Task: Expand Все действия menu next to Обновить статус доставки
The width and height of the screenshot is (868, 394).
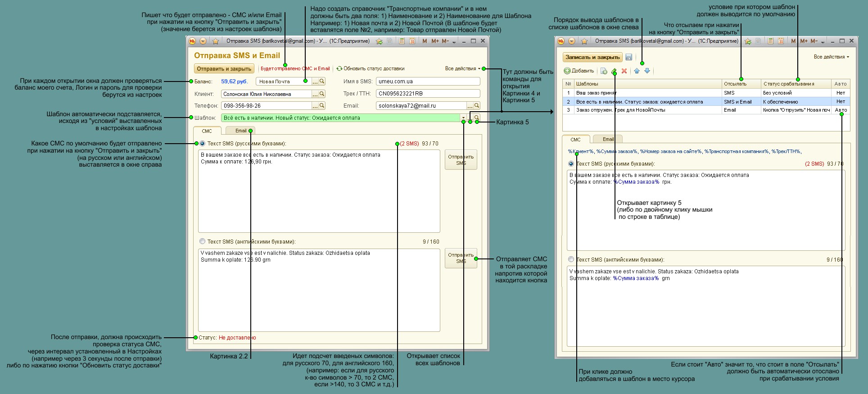Action: click(x=462, y=69)
